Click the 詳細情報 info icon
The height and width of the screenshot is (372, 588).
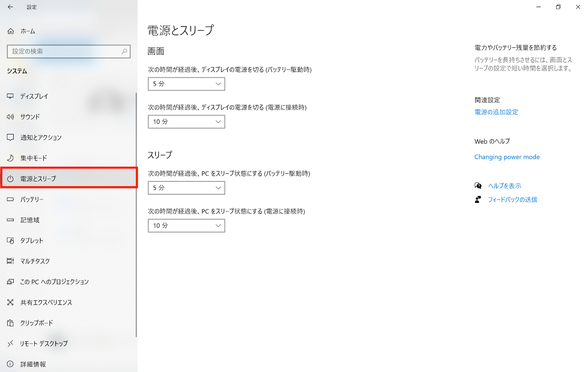tap(10, 364)
